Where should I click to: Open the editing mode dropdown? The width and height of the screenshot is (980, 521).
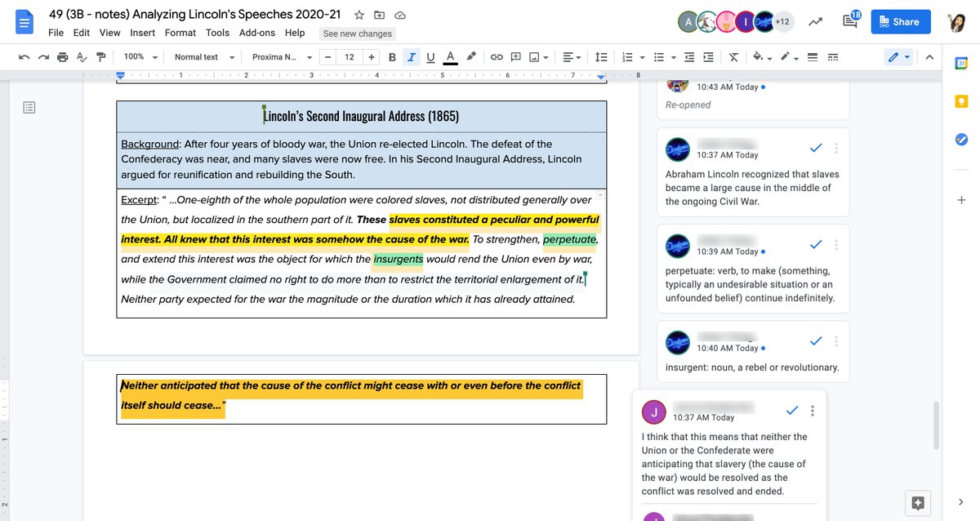pos(898,57)
